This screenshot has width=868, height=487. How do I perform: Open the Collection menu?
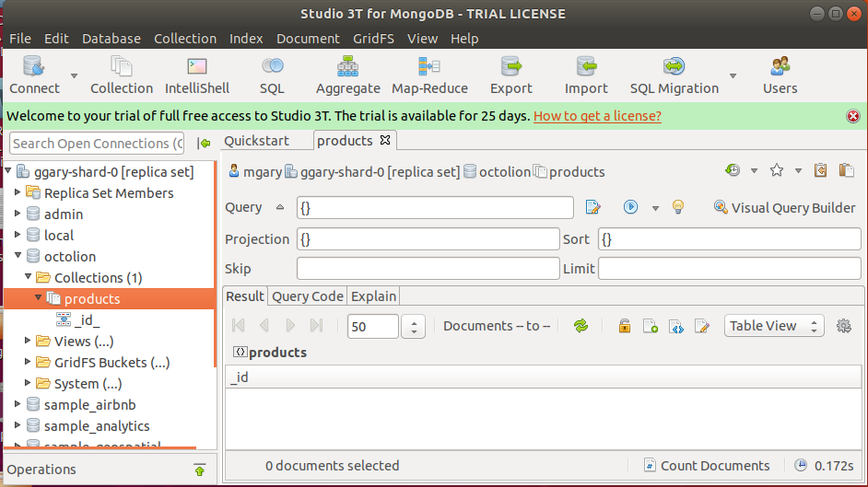click(185, 39)
